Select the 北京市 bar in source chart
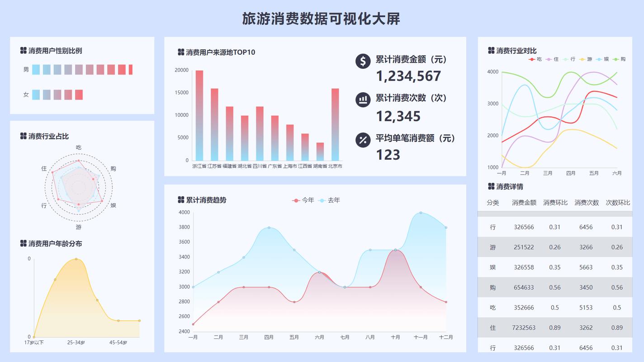Viewport: 644px width, 362px height. click(x=335, y=124)
